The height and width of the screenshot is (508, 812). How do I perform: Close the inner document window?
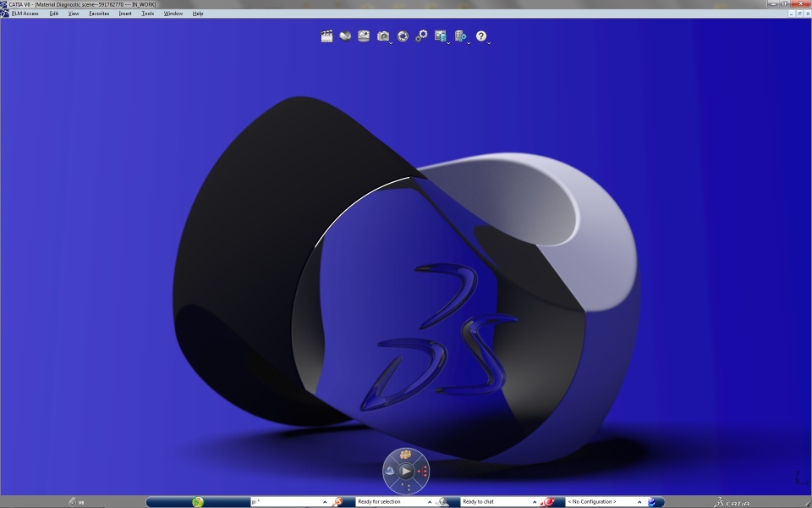click(807, 14)
